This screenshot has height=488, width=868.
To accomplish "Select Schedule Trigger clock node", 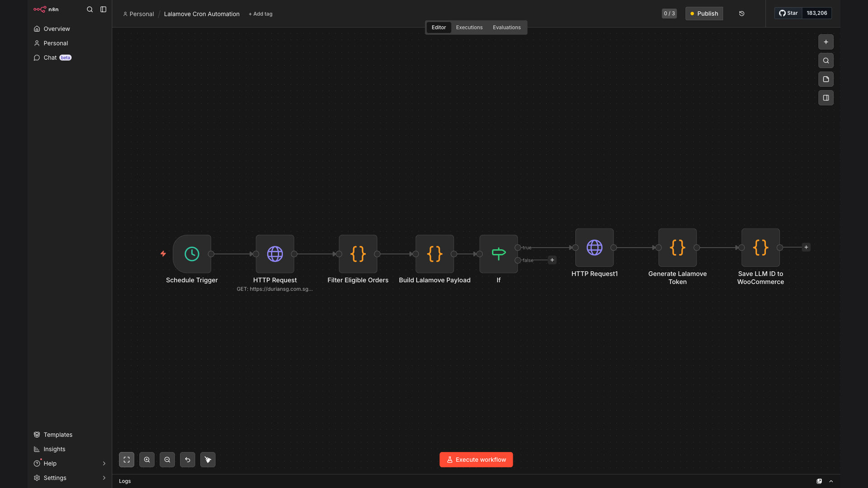I will (x=192, y=254).
